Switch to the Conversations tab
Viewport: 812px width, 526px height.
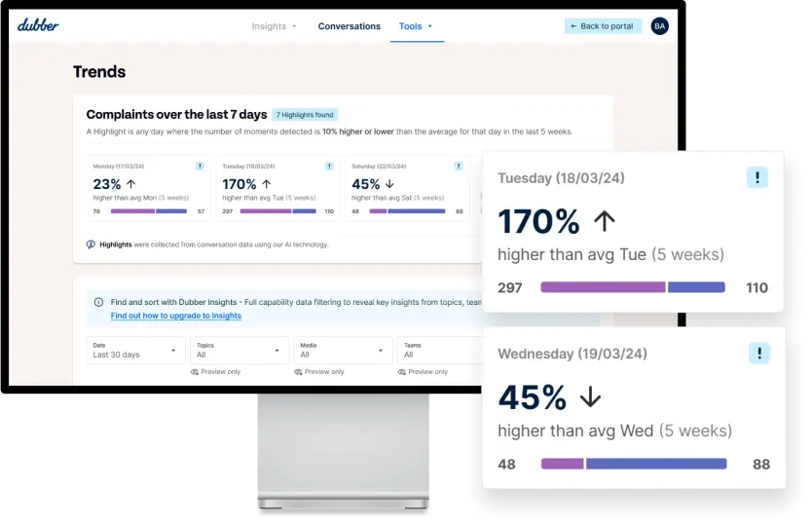(349, 26)
